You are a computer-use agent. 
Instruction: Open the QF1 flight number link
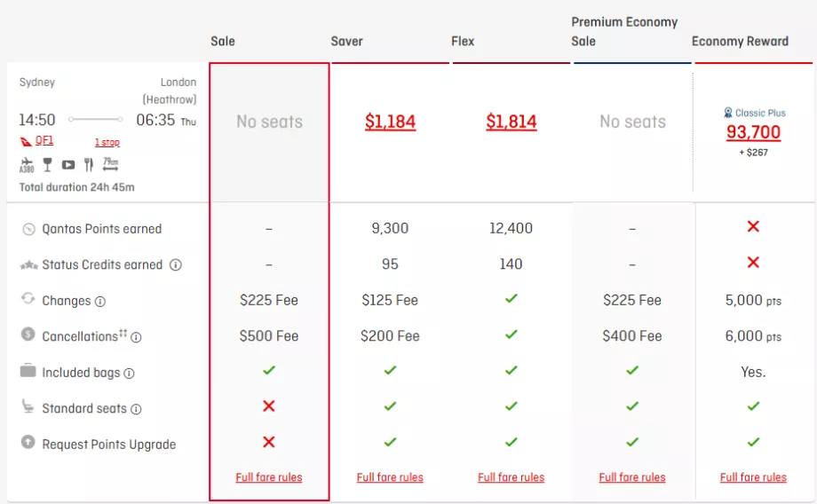coord(44,141)
